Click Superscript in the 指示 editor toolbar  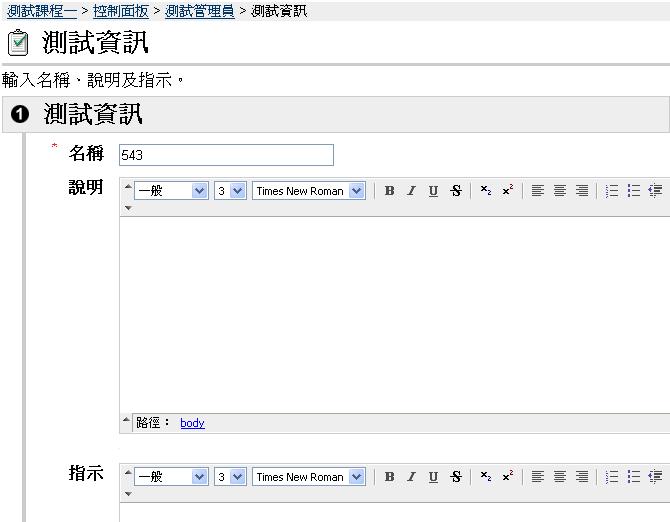(508, 477)
